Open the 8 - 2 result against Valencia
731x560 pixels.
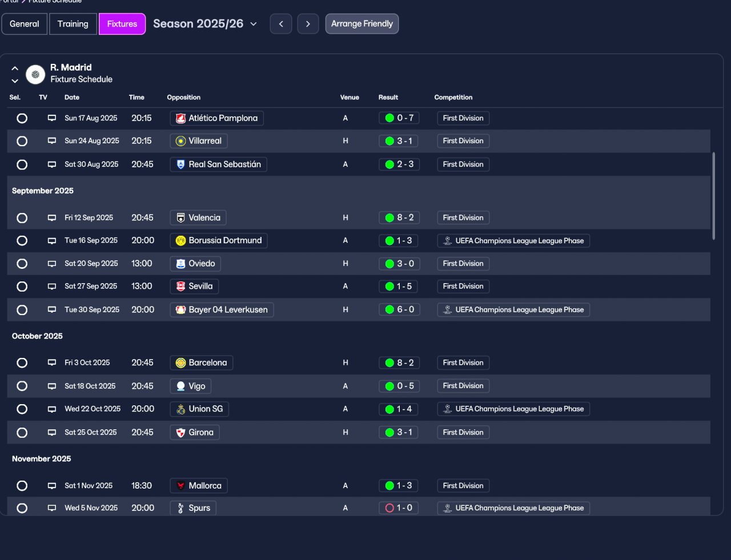tap(399, 217)
